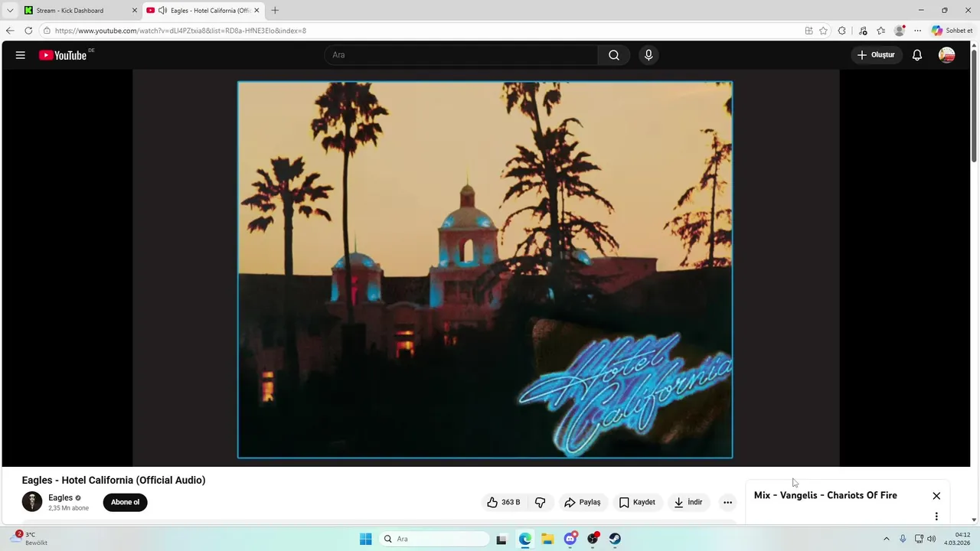Add this page to favorites star
980x551 pixels.
824,31
